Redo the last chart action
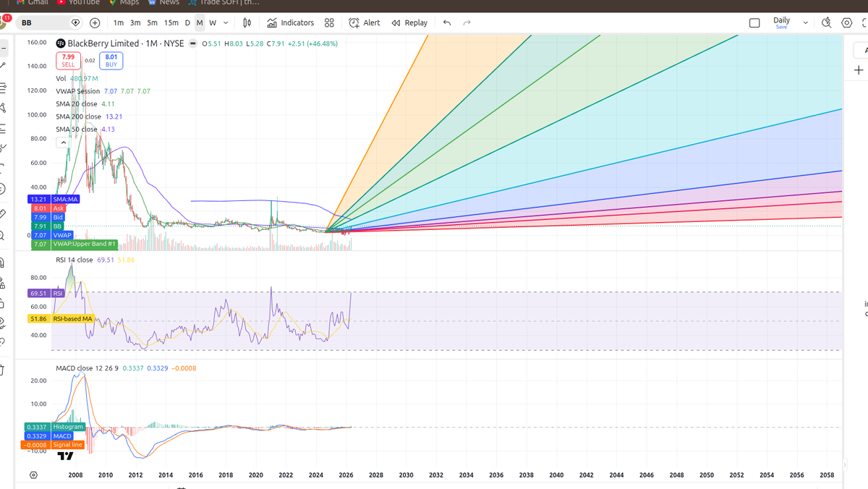 [467, 23]
